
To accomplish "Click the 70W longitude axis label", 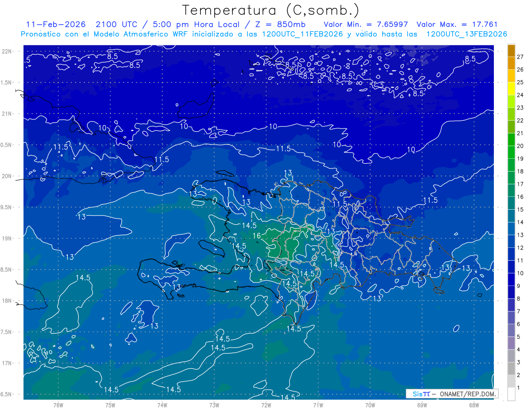I will (370, 405).
